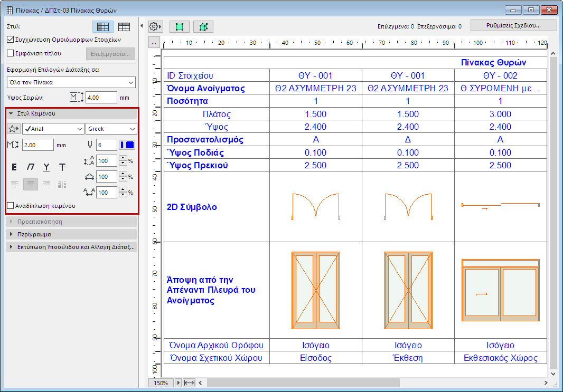Viewport: 563px width, 392px height.
Task: Open the favorites star button in text style
Action: (x=14, y=129)
